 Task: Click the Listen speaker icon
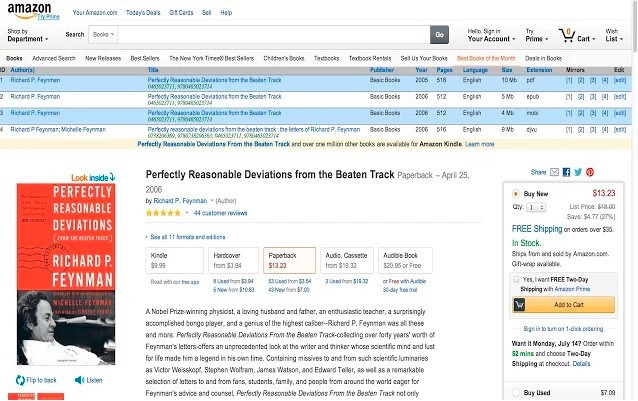pyautogui.click(x=79, y=380)
